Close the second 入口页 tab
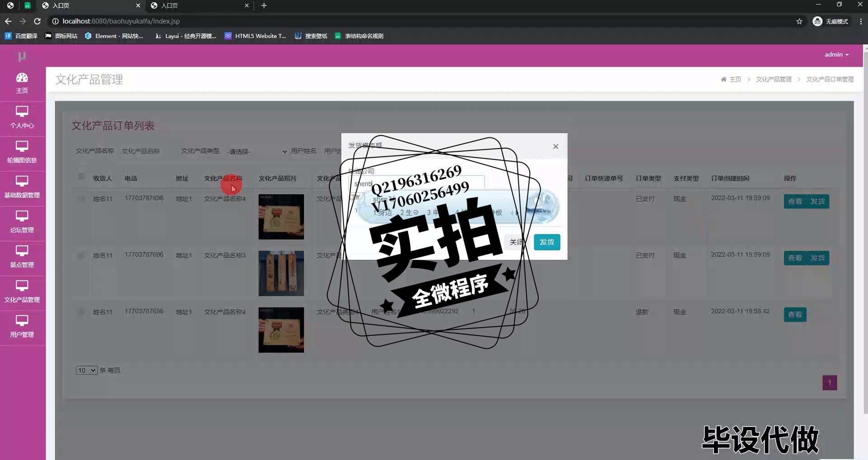Screen dimensions: 868x460 246,5
